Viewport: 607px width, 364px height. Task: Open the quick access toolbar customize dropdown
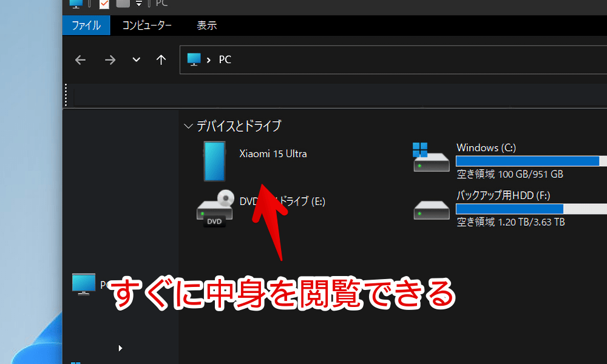pos(138,4)
